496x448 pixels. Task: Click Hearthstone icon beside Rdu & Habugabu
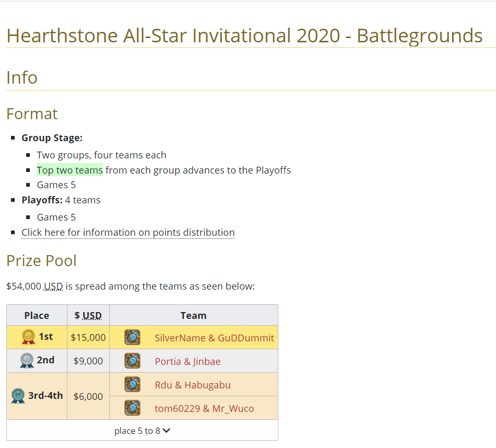click(x=132, y=385)
